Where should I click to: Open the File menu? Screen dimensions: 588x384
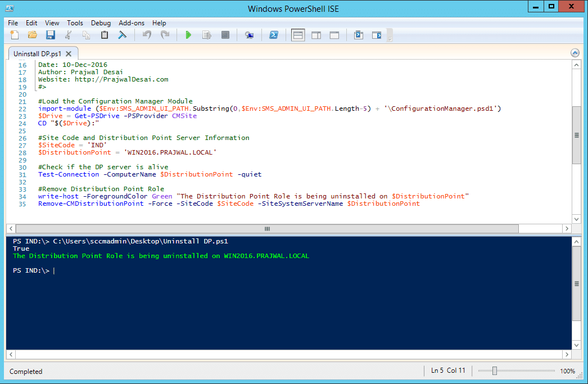(13, 23)
